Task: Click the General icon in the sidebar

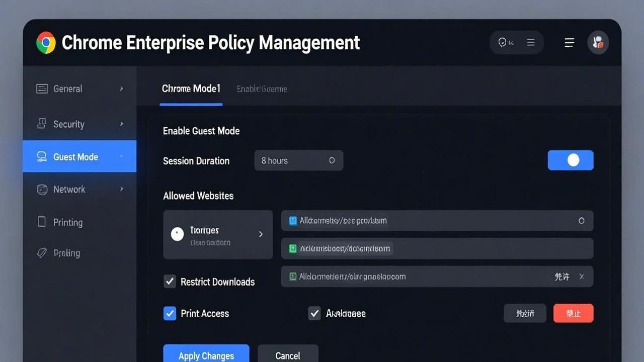Action: [42, 89]
